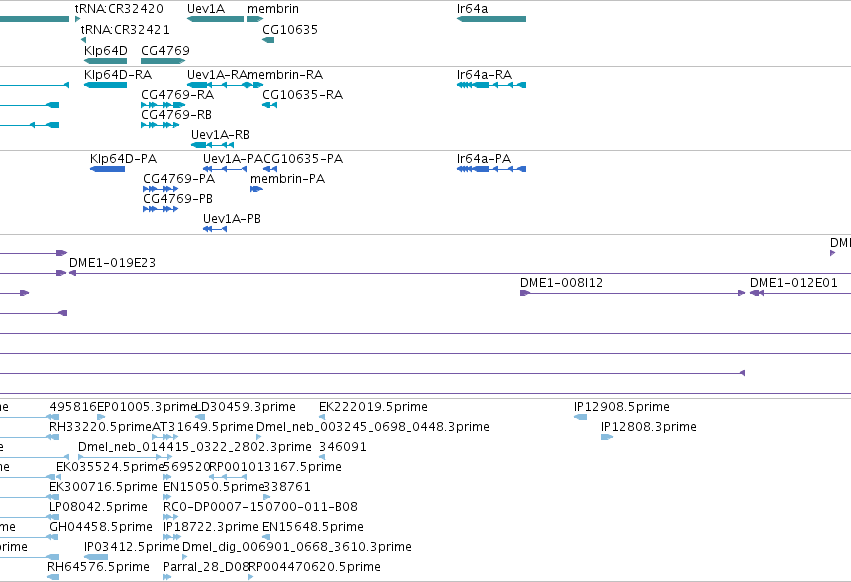Select the RH64576.5prime EST feature
Viewport: 851px width, 582px height.
pyautogui.click(x=53, y=577)
